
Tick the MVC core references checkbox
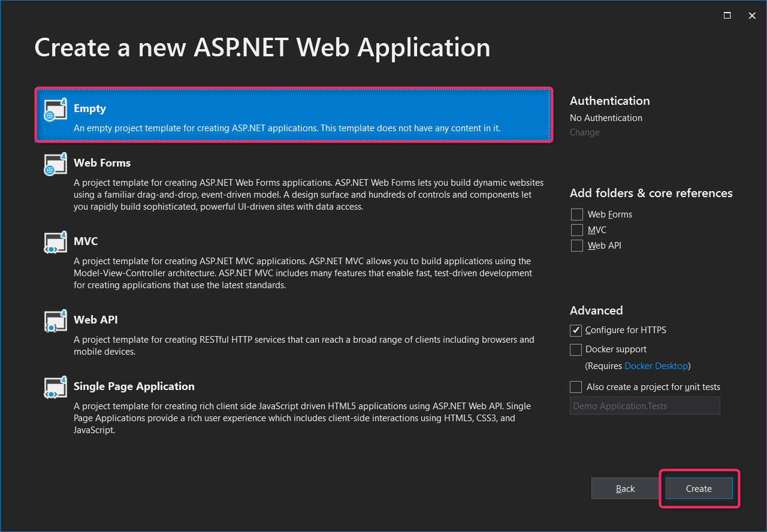tap(577, 230)
